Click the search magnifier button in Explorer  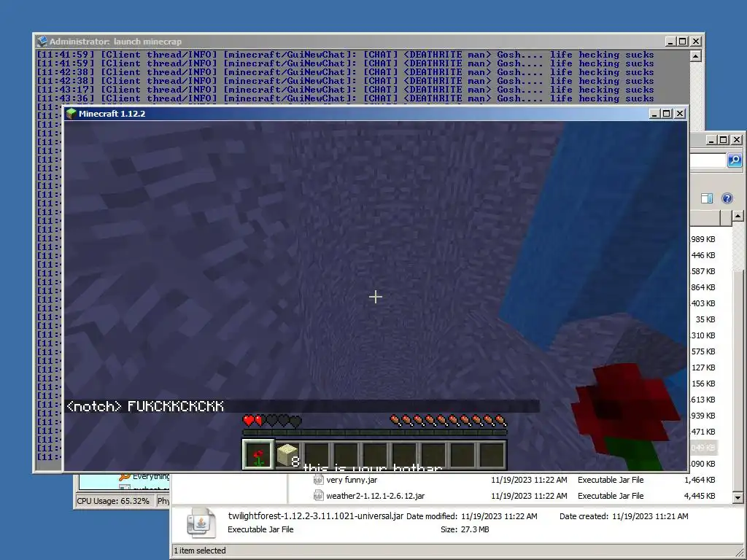click(x=735, y=160)
